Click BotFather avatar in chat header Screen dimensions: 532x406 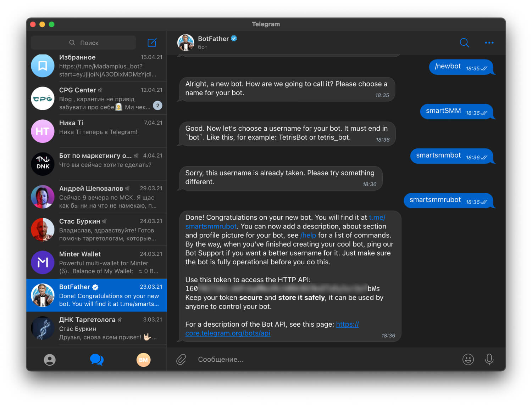[185, 43]
